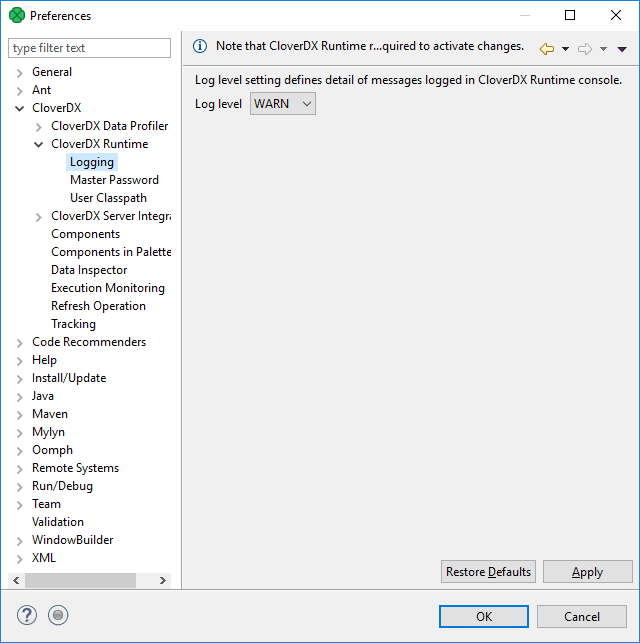The width and height of the screenshot is (640, 643).
Task: Maximize the Preferences window
Action: coord(570,15)
